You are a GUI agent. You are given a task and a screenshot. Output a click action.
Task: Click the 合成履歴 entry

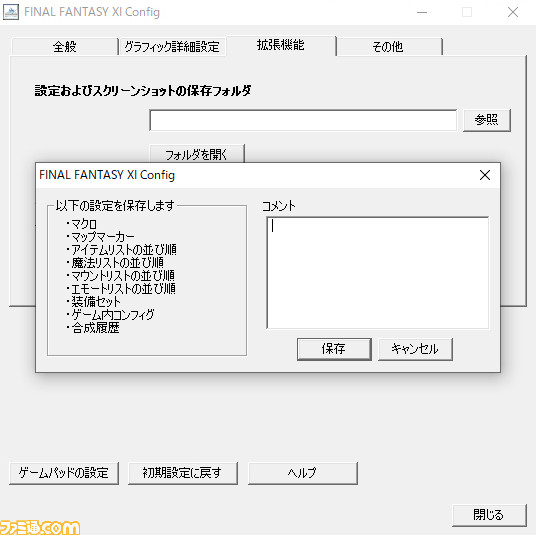[93, 328]
